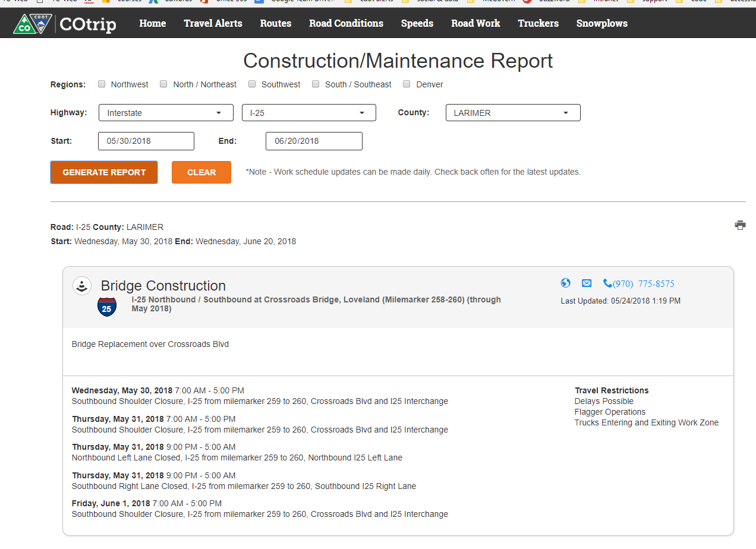Screen dimensions: 756x549
Task: Click the construction worker icon on the event card
Action: click(82, 285)
